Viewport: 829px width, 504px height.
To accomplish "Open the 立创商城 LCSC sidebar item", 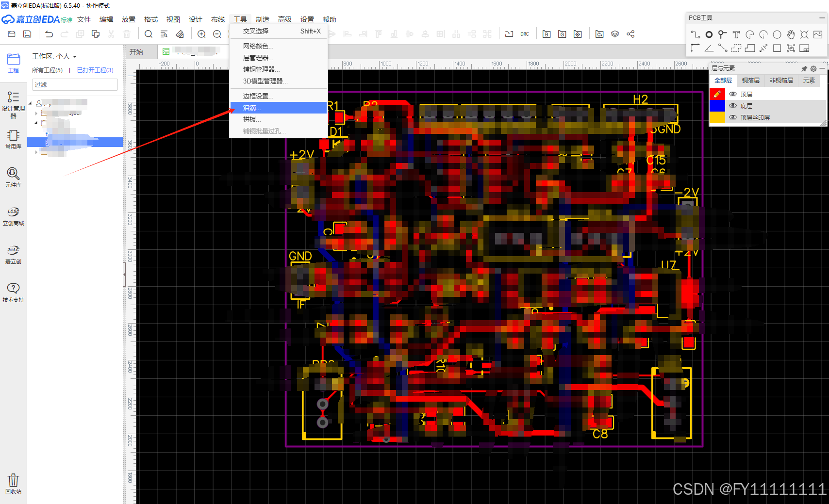I will click(x=13, y=216).
